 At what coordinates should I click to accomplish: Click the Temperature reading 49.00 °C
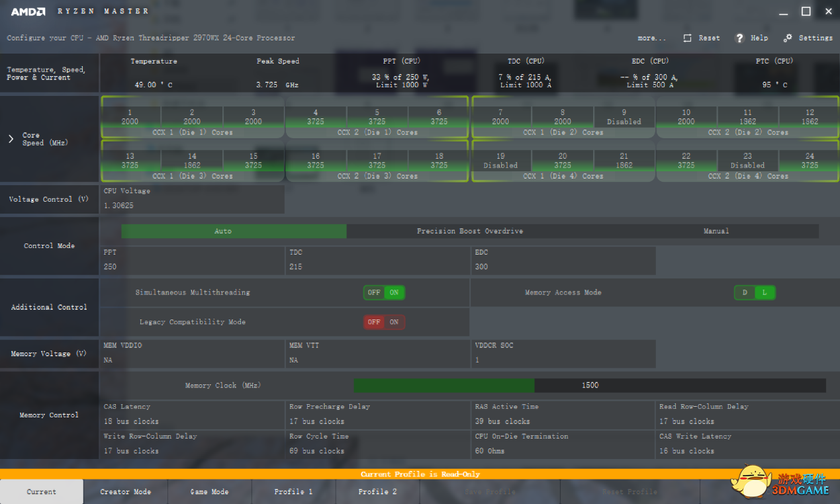pos(154,85)
